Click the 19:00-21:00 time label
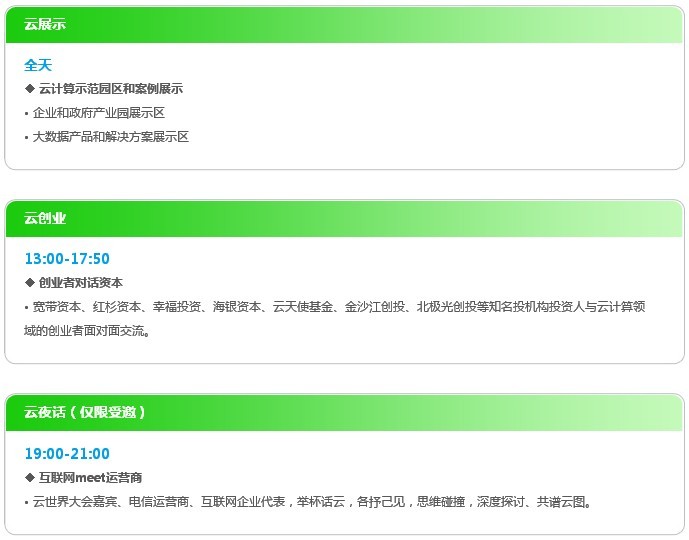 67,453
